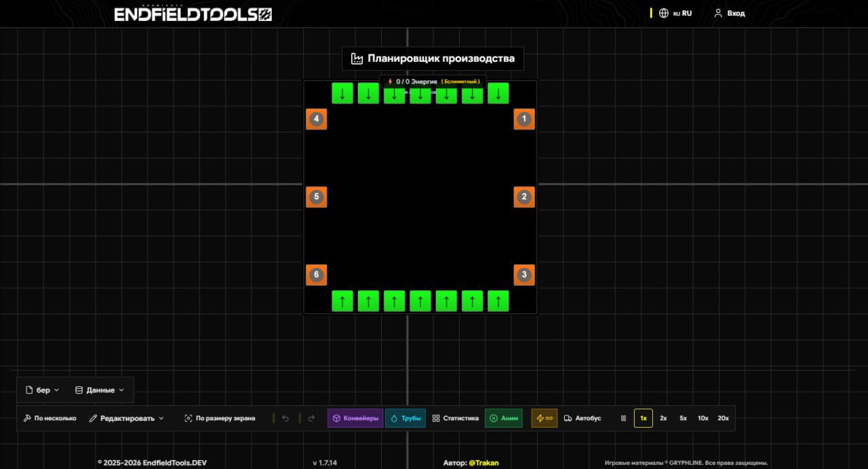The image size is (868, 469).
Task: Click the EndfieldTools logo
Action: 193,14
